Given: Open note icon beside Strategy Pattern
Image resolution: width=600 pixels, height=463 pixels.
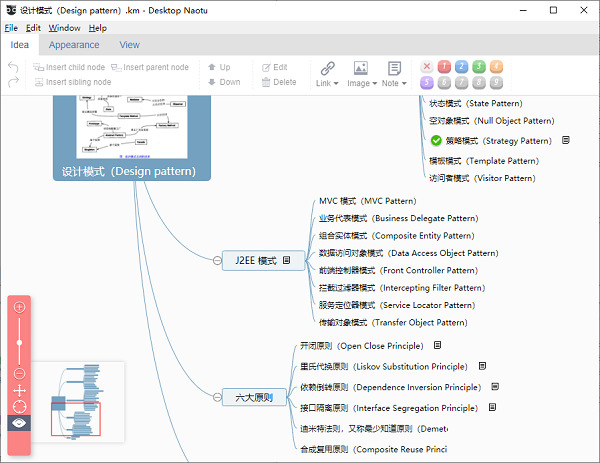Looking at the screenshot, I should coord(566,140).
